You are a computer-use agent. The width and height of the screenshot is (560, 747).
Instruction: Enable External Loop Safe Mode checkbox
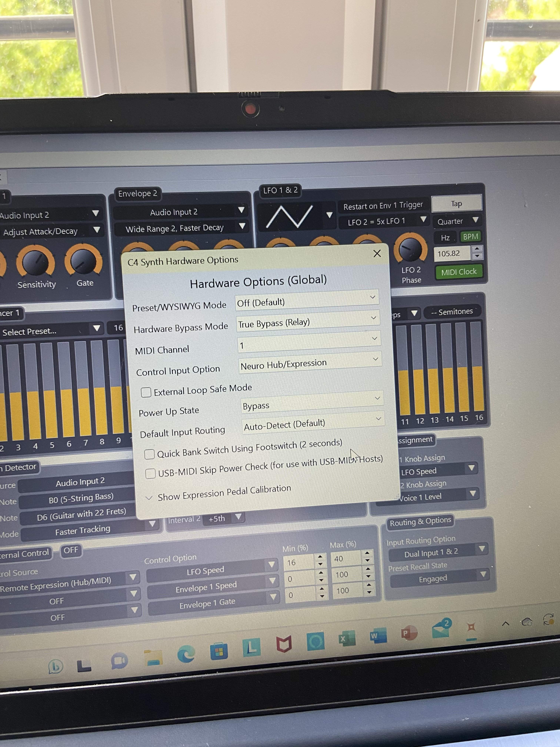[146, 392]
